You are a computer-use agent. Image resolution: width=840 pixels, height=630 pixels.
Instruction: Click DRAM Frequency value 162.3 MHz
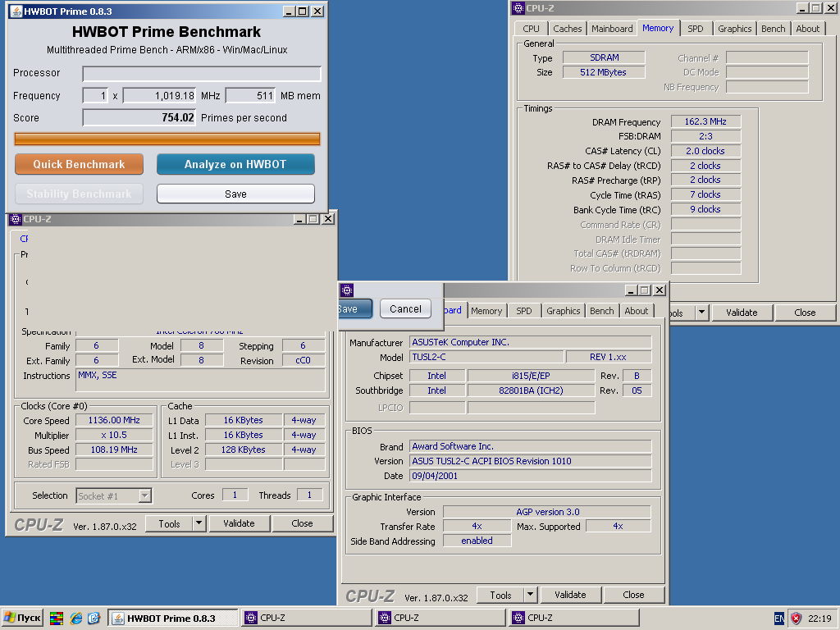tap(705, 121)
